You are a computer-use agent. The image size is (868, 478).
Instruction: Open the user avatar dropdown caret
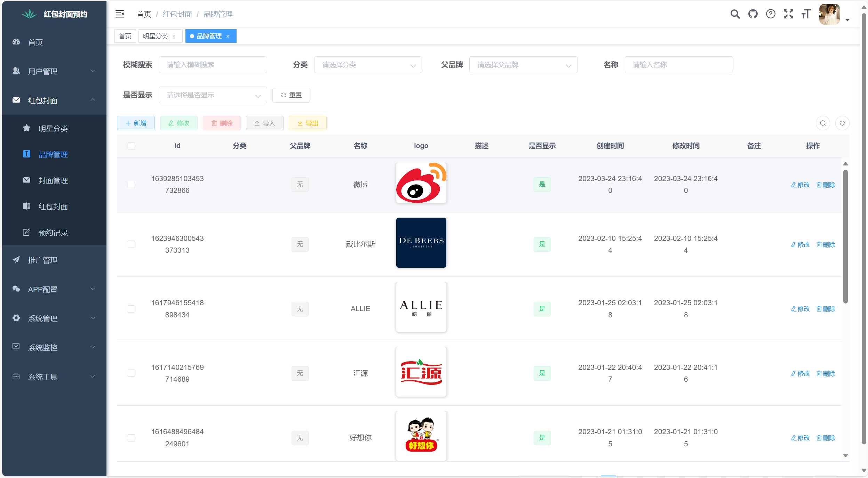coord(847,20)
